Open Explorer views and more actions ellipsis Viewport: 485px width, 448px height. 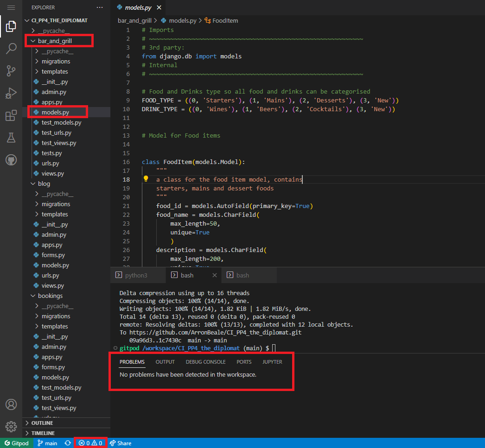coord(100,7)
